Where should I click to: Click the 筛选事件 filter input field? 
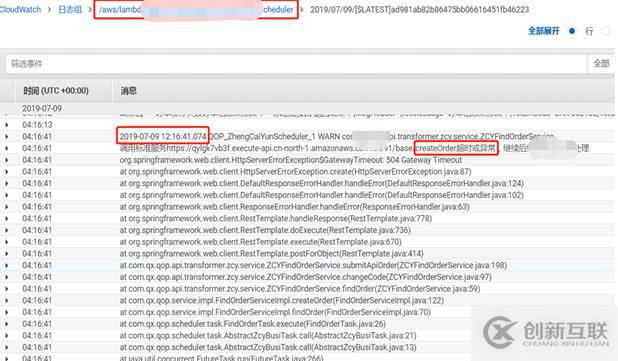296,63
